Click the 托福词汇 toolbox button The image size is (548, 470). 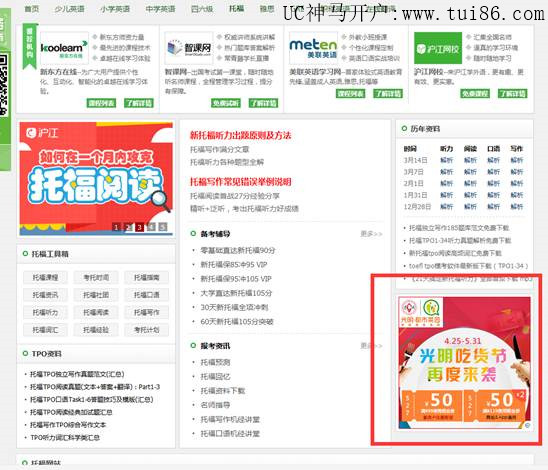45,330
